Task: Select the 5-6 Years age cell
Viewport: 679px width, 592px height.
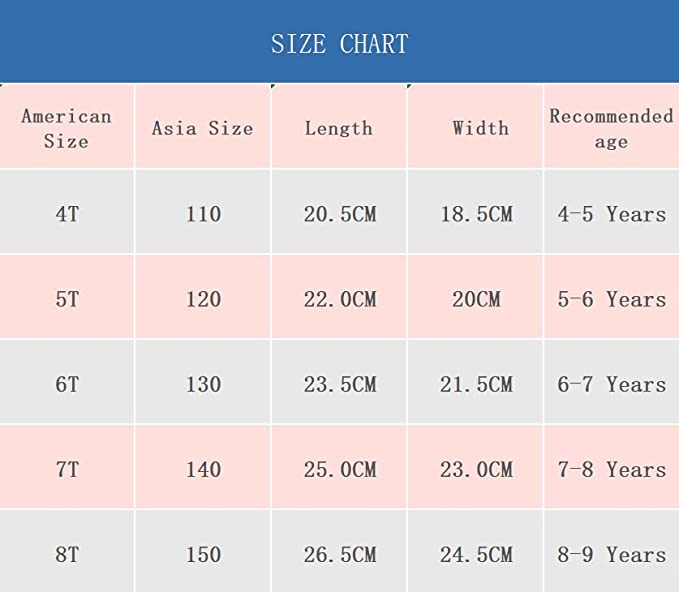Action: click(611, 296)
